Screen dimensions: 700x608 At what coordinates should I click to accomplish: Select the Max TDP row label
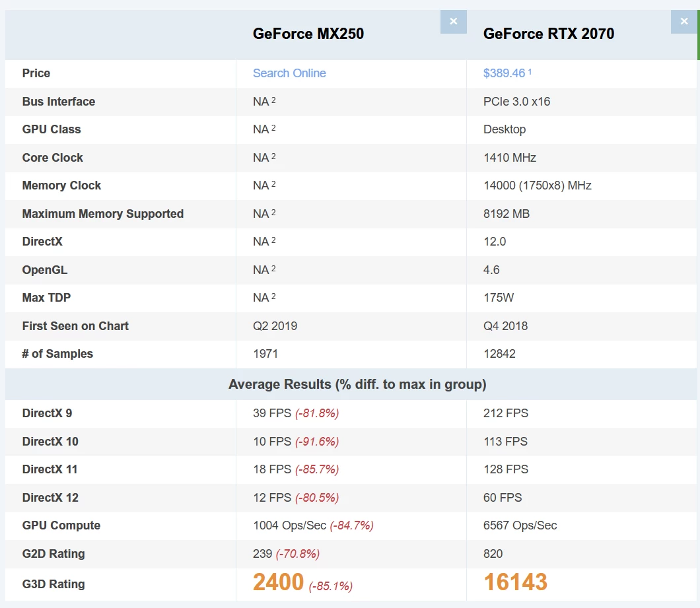46,298
